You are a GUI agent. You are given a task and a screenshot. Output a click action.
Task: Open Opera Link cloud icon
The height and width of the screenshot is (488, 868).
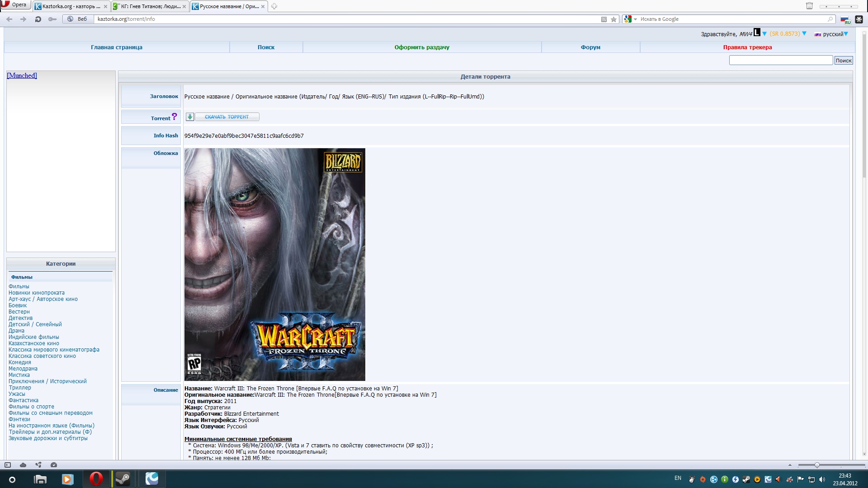click(x=23, y=465)
